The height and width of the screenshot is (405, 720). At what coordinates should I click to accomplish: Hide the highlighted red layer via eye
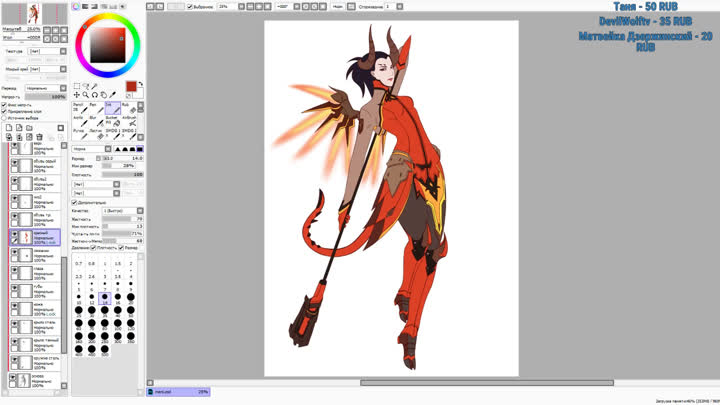(15, 234)
